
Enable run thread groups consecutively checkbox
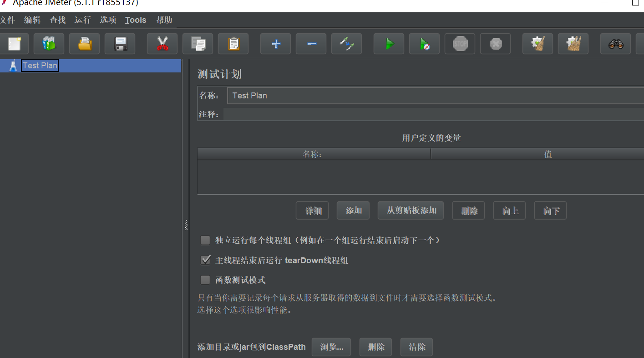click(206, 240)
